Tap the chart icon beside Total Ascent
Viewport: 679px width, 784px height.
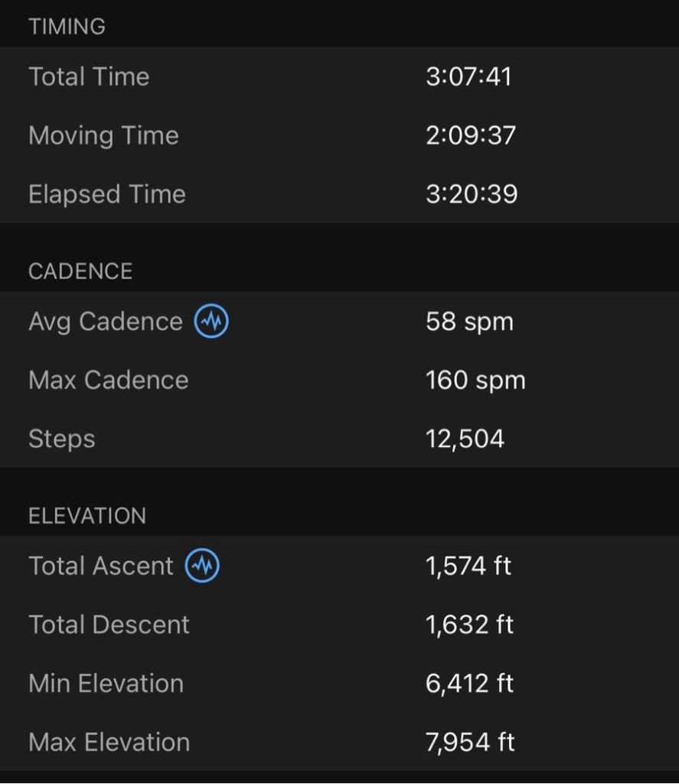click(x=202, y=566)
